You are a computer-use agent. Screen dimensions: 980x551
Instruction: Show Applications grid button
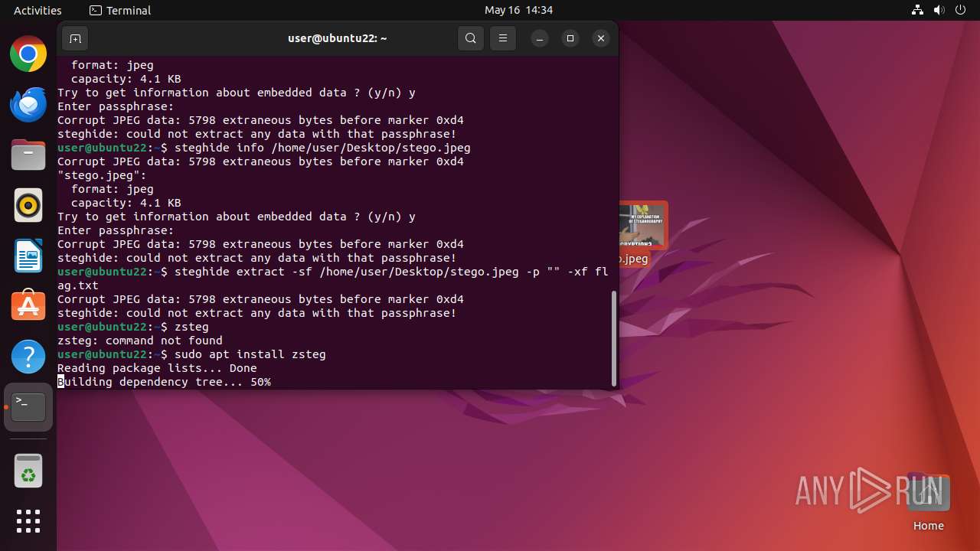pyautogui.click(x=28, y=521)
